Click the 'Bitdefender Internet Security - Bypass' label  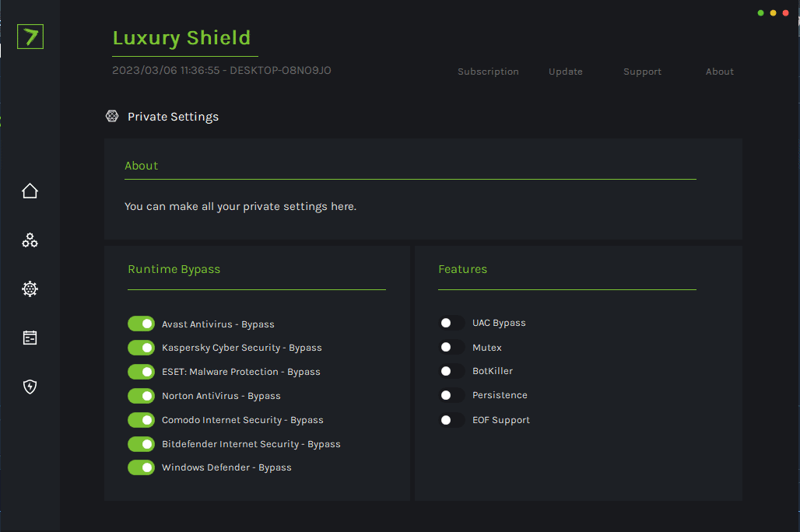pyautogui.click(x=251, y=444)
